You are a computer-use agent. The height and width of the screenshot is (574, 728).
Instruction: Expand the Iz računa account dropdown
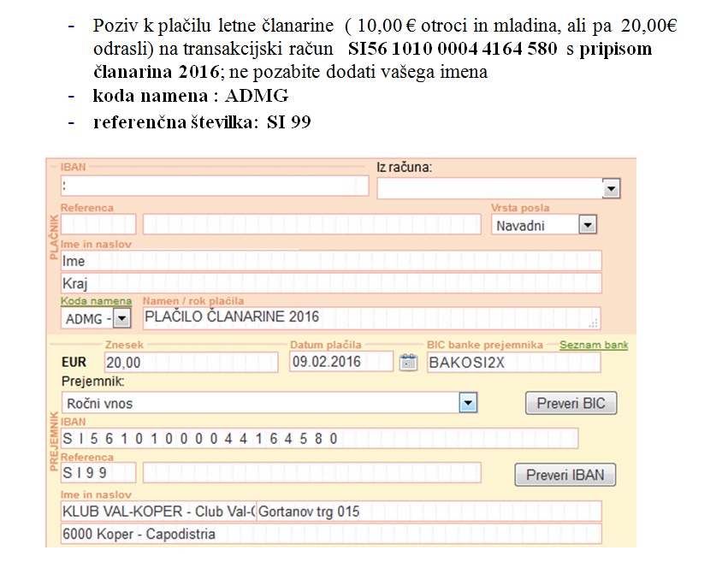610,188
